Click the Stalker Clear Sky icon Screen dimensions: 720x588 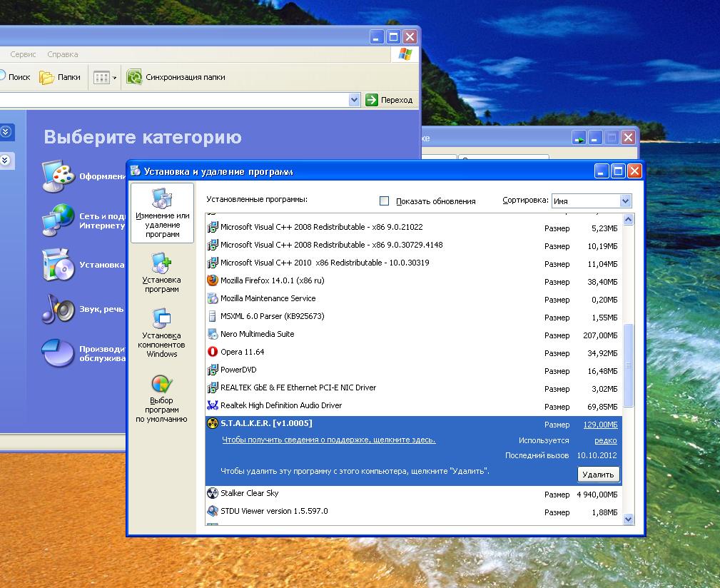[212, 493]
